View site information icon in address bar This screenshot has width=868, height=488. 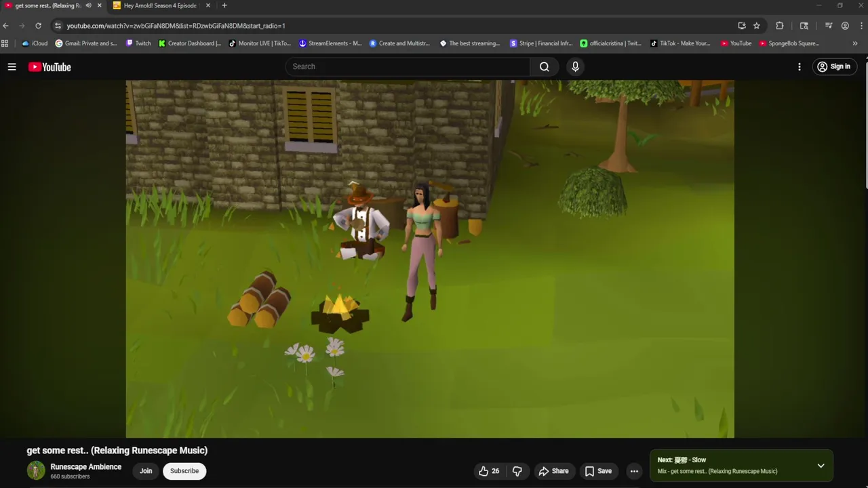tap(58, 26)
